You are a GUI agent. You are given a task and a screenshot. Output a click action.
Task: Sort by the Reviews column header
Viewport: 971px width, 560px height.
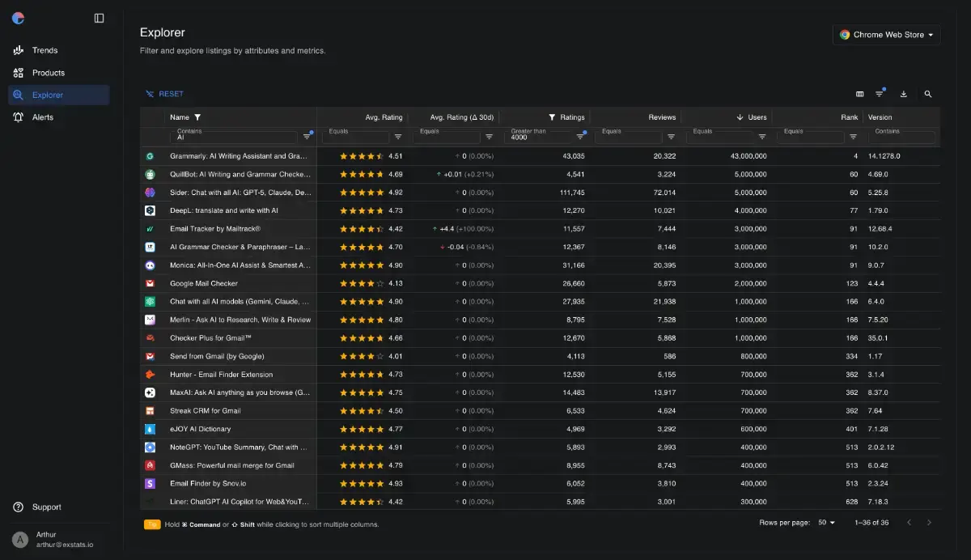click(662, 117)
